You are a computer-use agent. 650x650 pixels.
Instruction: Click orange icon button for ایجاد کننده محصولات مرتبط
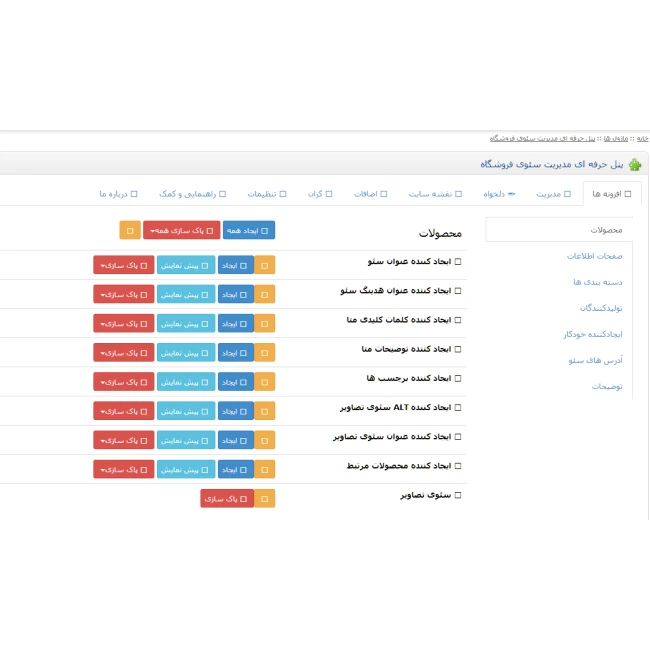tap(265, 469)
